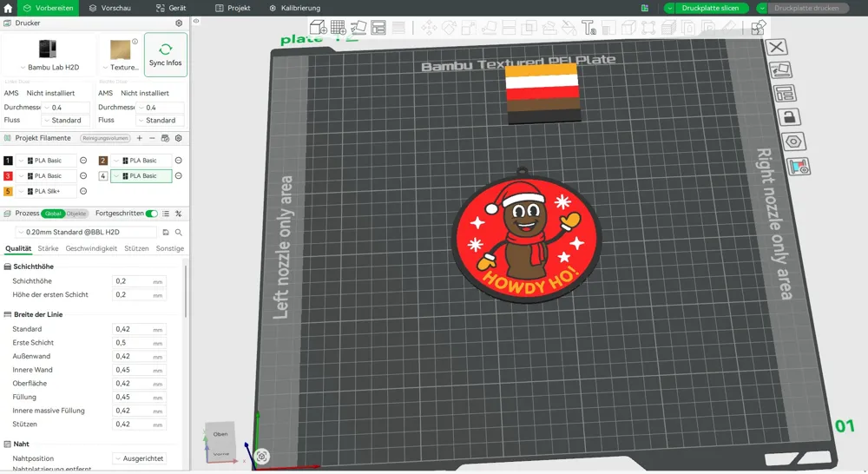The height and width of the screenshot is (474, 868).
Task: Click compare presets icon beside Fortgeschritten
Action: pyautogui.click(x=178, y=214)
